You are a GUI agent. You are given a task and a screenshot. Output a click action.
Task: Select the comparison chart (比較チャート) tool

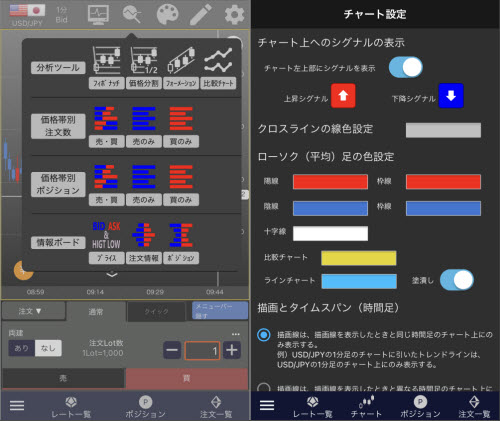click(x=218, y=67)
